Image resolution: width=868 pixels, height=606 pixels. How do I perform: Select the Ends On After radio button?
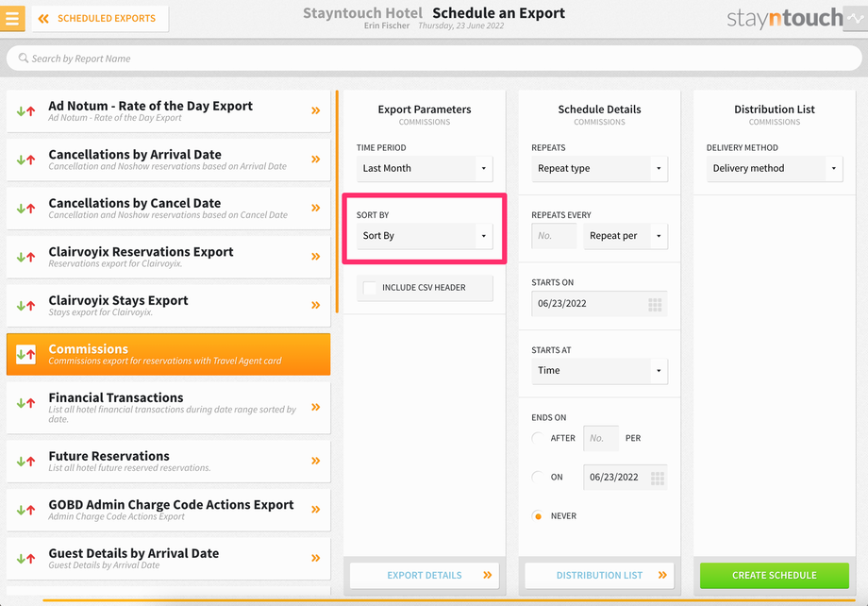point(537,438)
